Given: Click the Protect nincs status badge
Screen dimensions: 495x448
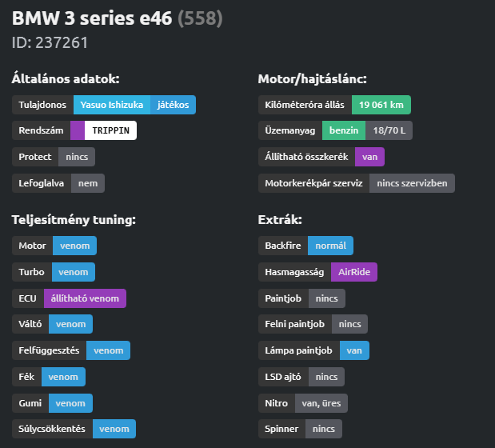Looking at the screenshot, I should [77, 157].
